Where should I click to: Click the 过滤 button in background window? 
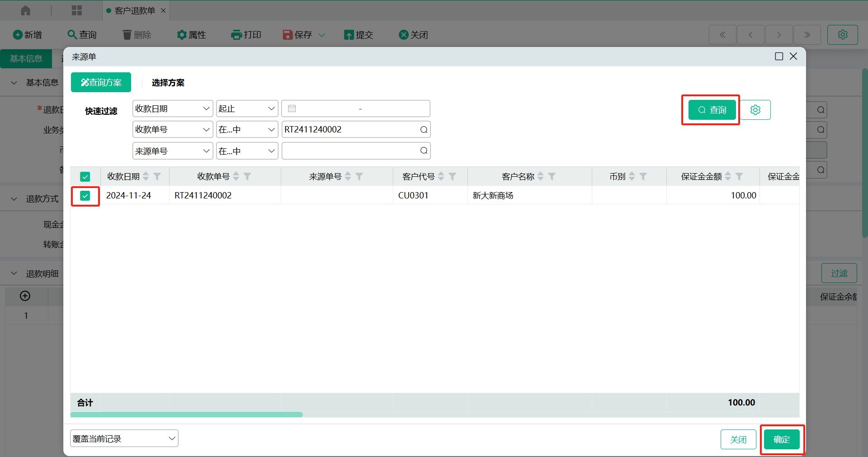839,273
